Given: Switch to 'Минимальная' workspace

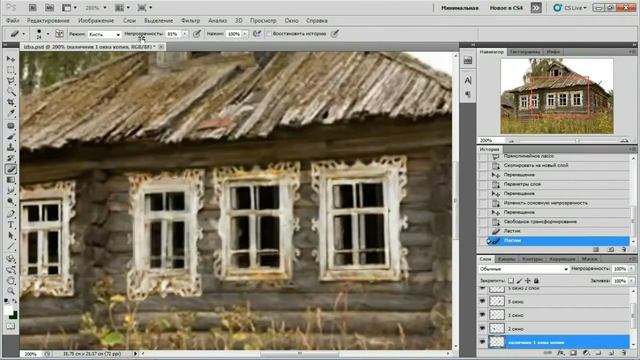Looking at the screenshot, I should 460,8.
